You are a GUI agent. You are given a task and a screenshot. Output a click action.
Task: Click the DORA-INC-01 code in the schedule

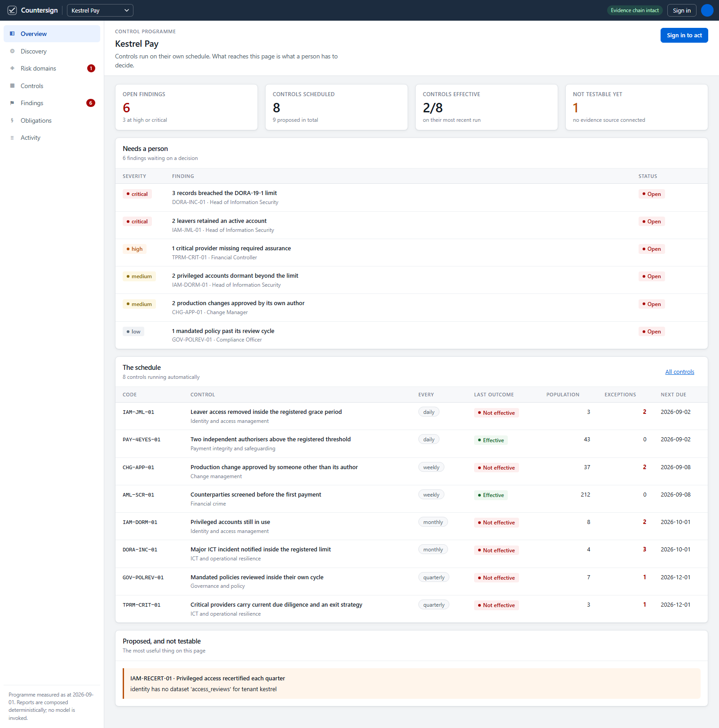pyautogui.click(x=140, y=550)
